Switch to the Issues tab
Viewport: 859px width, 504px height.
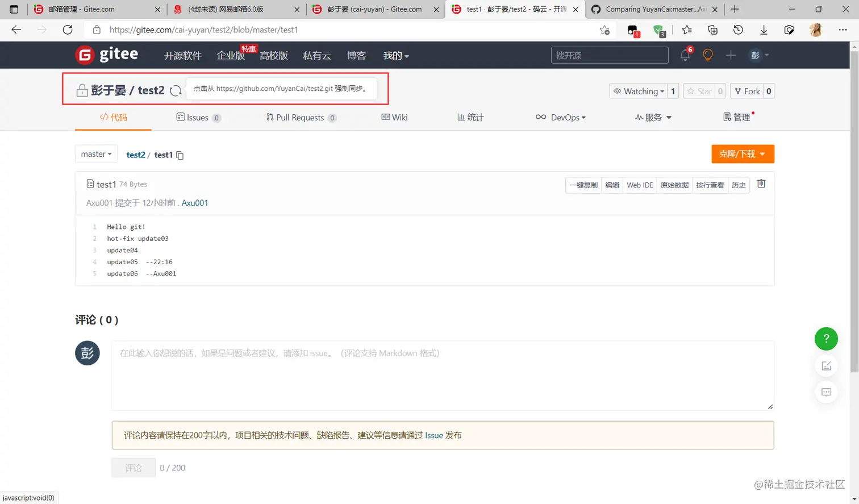[x=198, y=117]
